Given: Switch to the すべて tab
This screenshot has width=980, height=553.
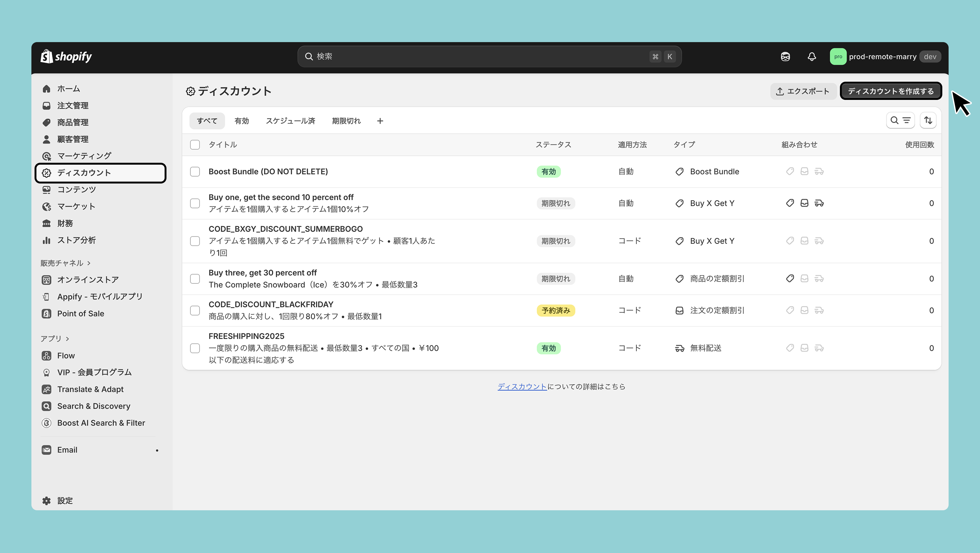Looking at the screenshot, I should [207, 121].
